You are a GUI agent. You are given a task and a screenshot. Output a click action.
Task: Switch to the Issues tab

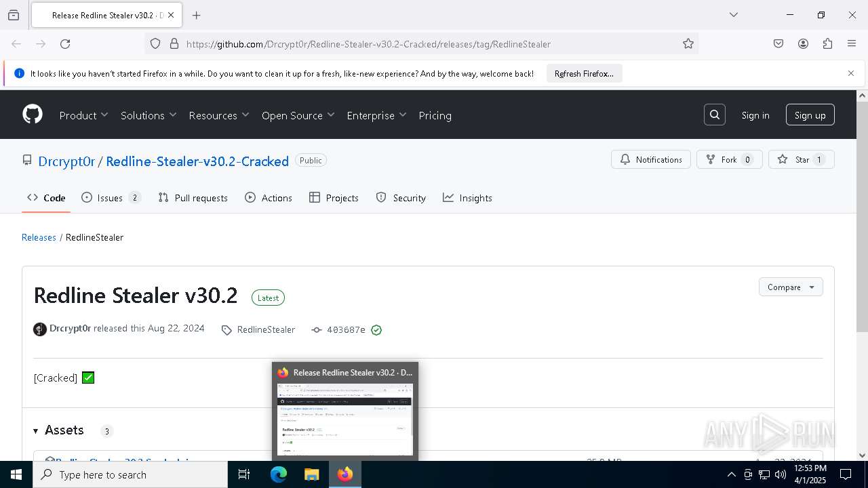tap(111, 198)
